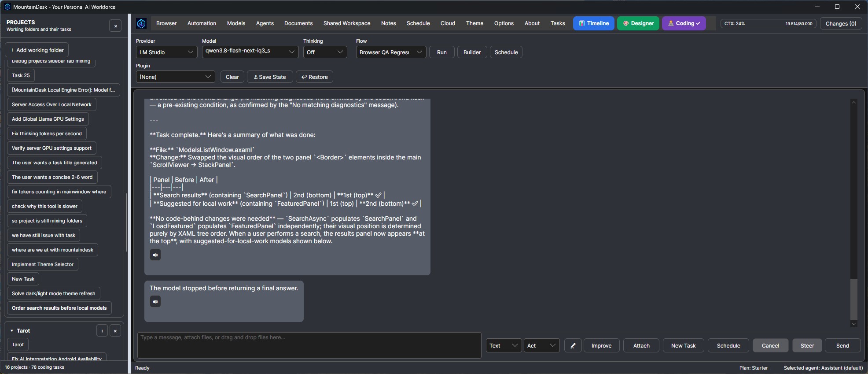Image resolution: width=868 pixels, height=374 pixels.
Task: Send the message with the Send button
Action: 842,346
